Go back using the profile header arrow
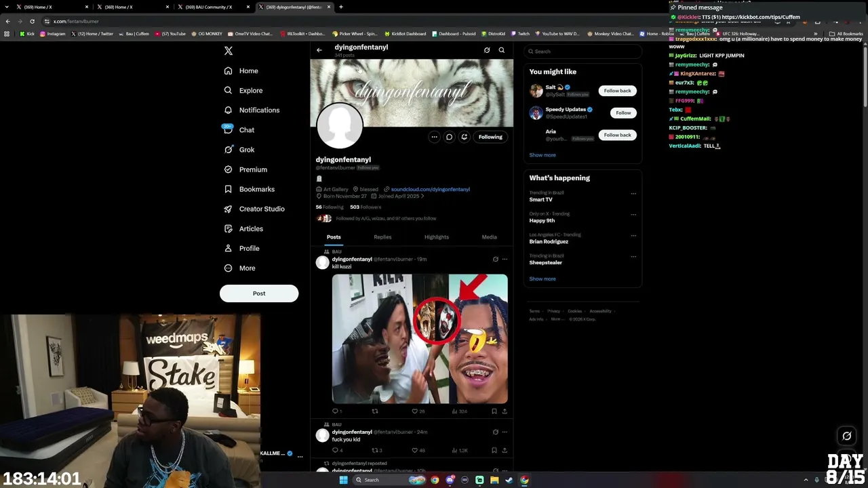 319,50
